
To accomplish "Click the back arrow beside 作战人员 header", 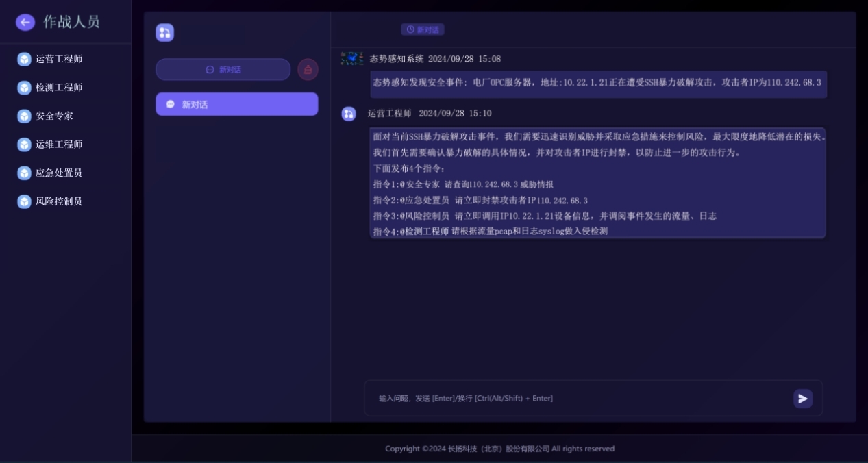I will pos(25,22).
